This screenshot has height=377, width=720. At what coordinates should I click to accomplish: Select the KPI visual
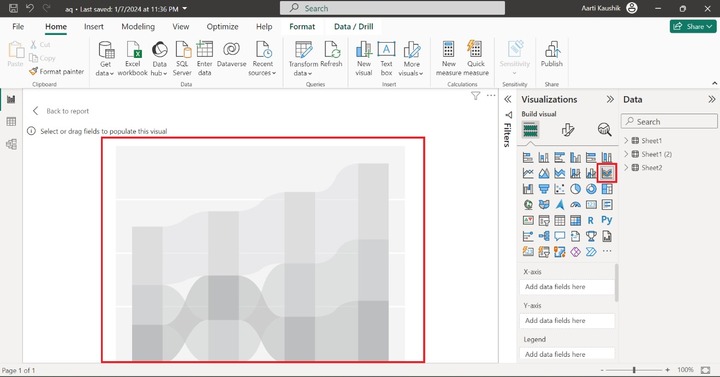coord(528,220)
